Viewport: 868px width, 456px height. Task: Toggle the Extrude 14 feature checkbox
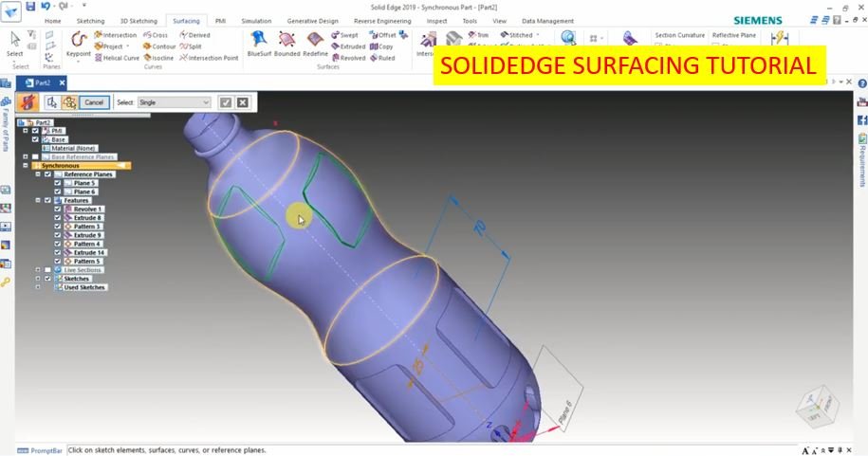click(58, 253)
